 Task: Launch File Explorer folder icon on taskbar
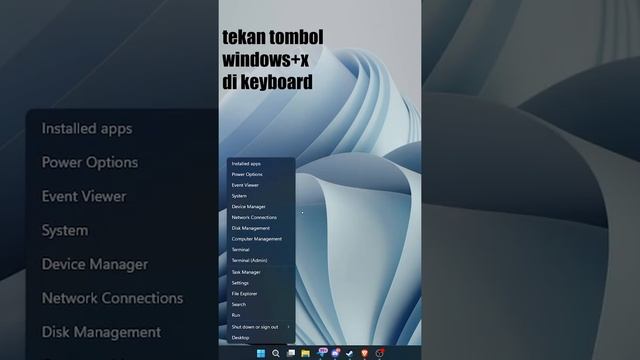click(x=305, y=353)
